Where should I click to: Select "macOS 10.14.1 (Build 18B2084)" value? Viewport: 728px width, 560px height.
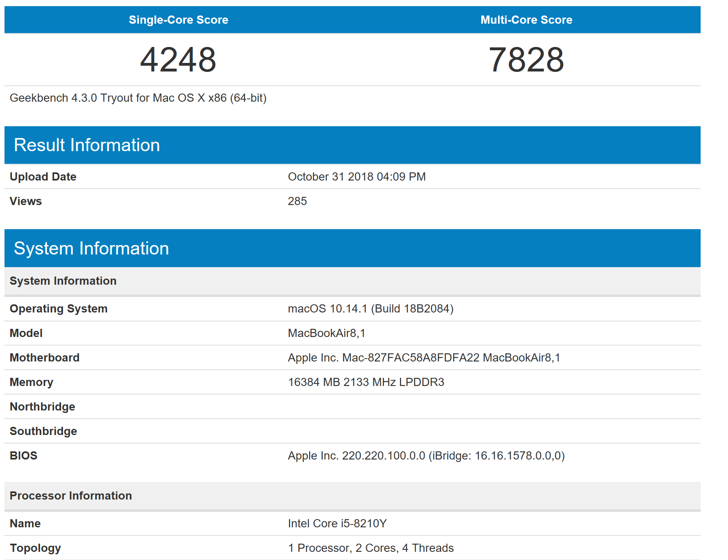371,309
